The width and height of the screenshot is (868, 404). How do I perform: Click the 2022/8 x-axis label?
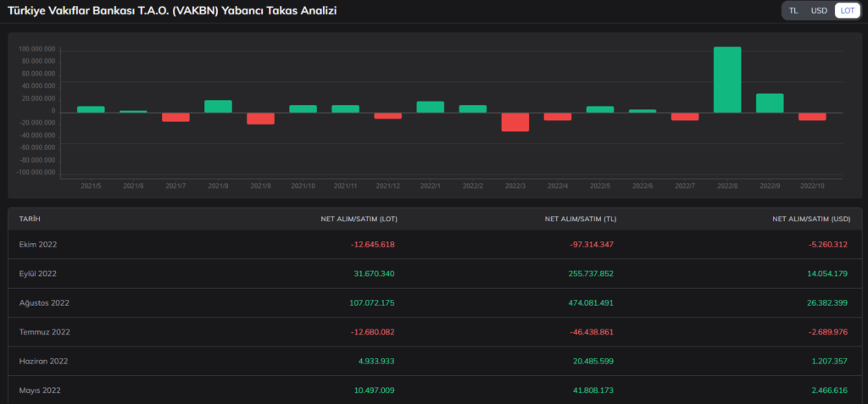tap(726, 186)
